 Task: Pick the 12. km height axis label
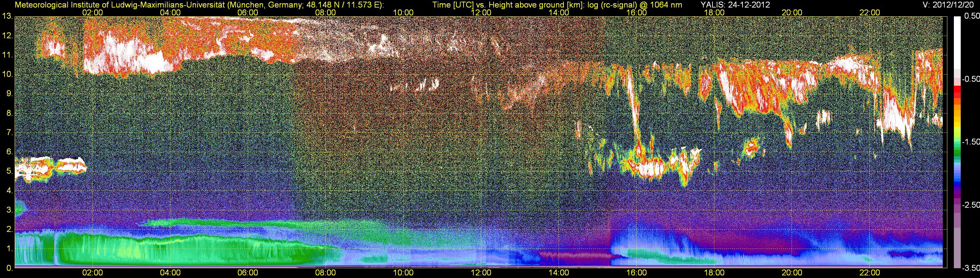(7, 36)
